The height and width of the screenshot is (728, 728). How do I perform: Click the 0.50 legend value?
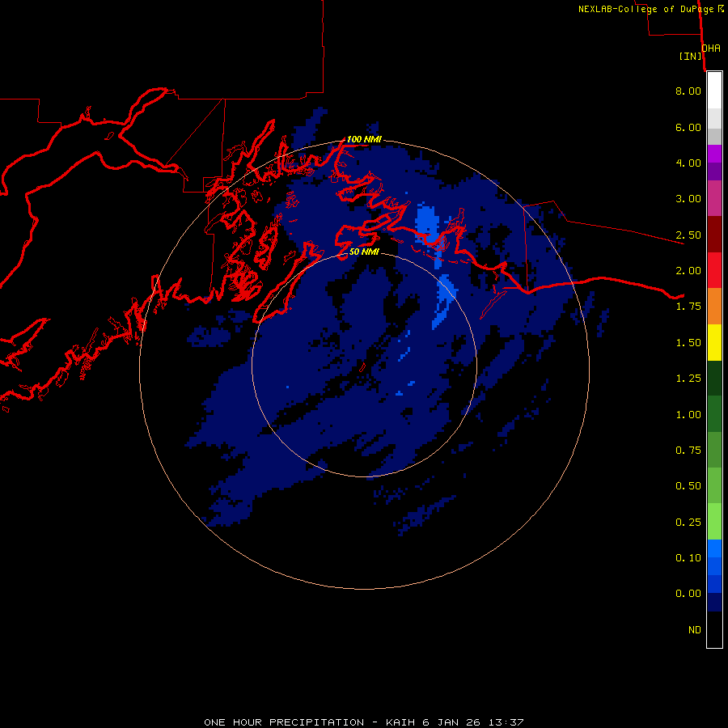[688, 486]
